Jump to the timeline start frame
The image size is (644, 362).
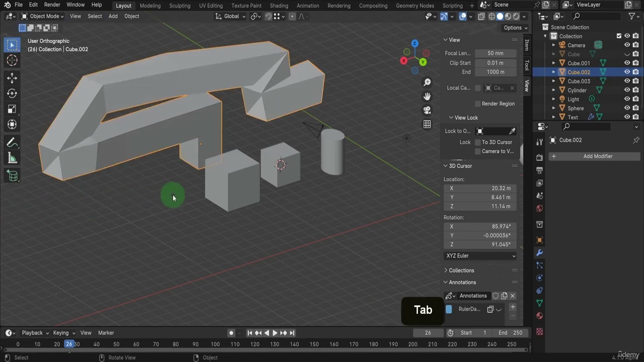[250, 333]
